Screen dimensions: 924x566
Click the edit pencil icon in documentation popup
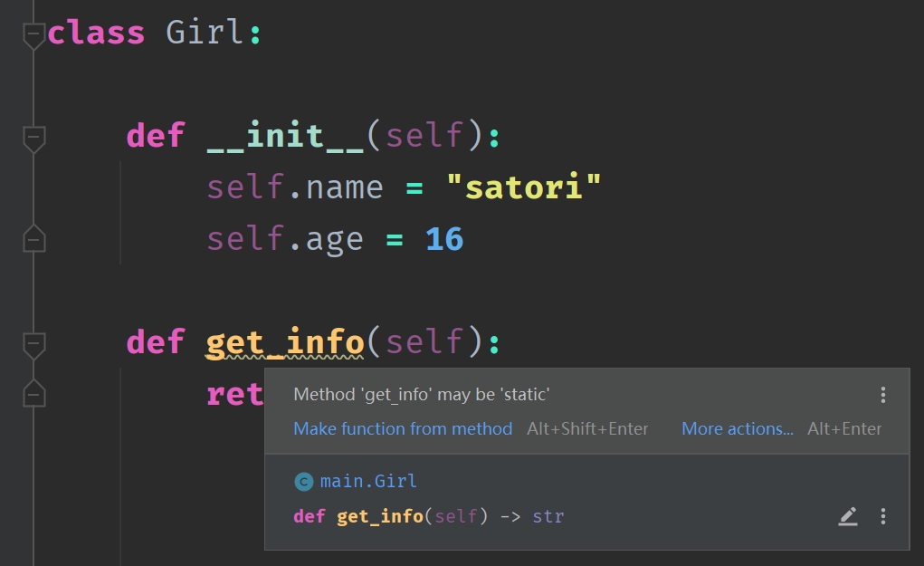coord(848,516)
